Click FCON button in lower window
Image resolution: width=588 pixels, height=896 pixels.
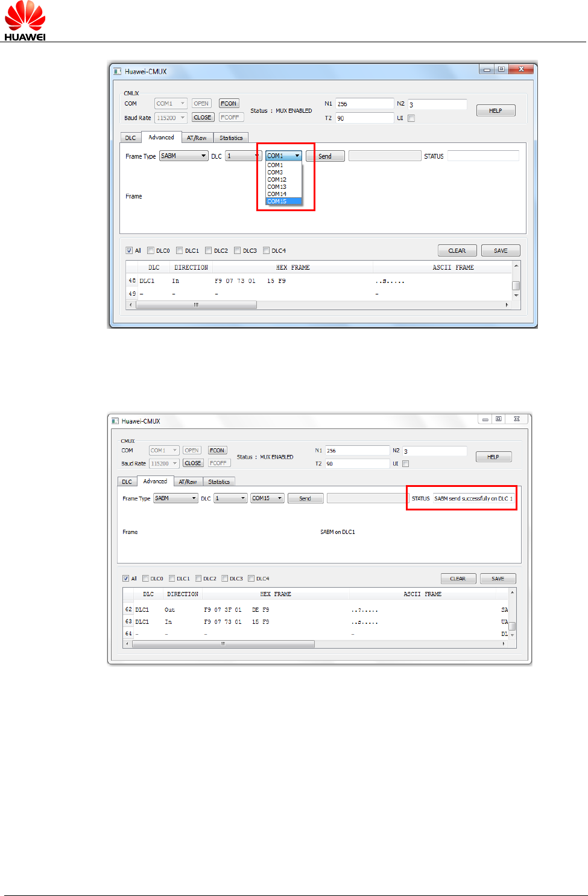click(217, 450)
